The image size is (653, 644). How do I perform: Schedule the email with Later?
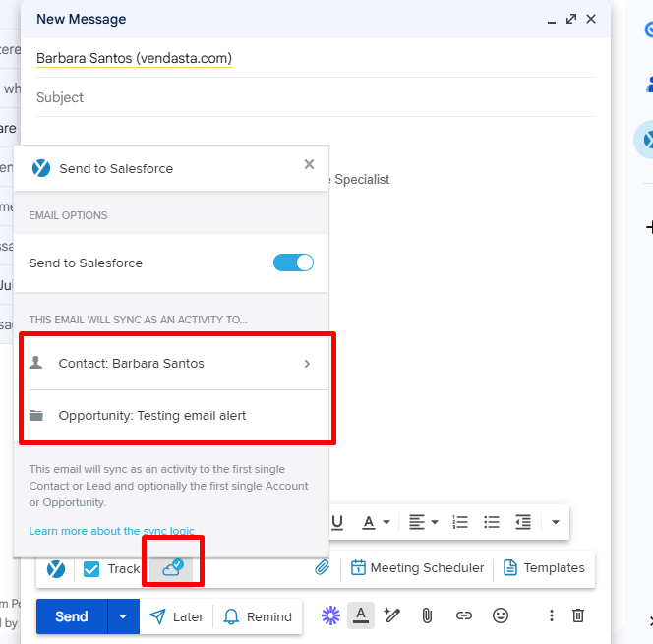tap(177, 616)
